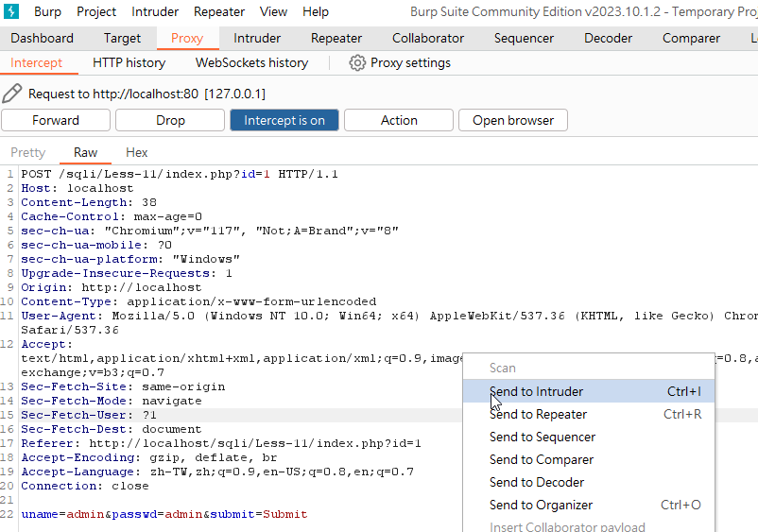Toggle the Intercept is on button
The width and height of the screenshot is (758, 532).
click(x=284, y=120)
